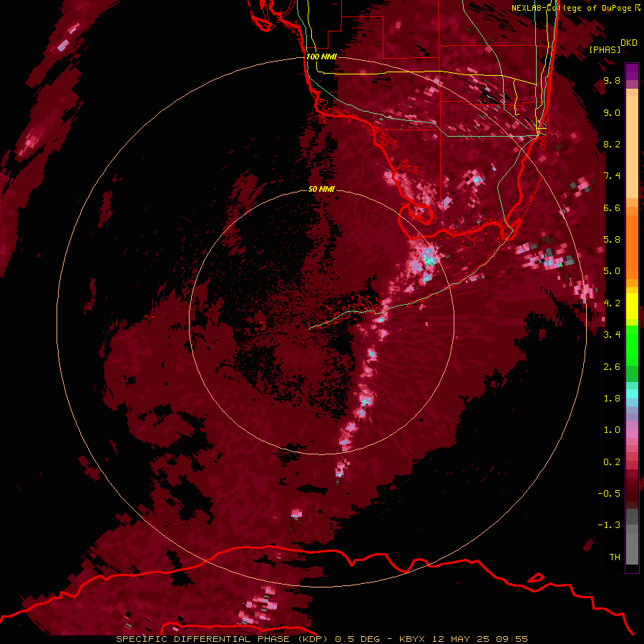Click the [PHAS] units label
The height and width of the screenshot is (644, 644).
605,49
